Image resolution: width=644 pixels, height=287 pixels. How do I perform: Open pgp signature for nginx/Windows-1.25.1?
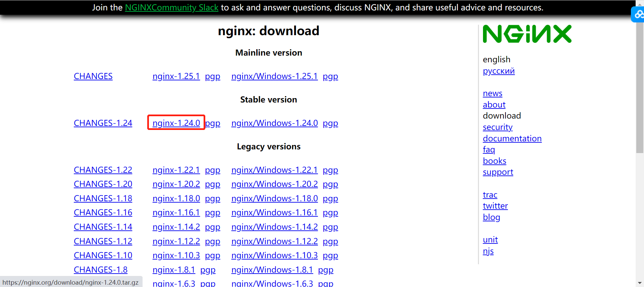coord(330,76)
